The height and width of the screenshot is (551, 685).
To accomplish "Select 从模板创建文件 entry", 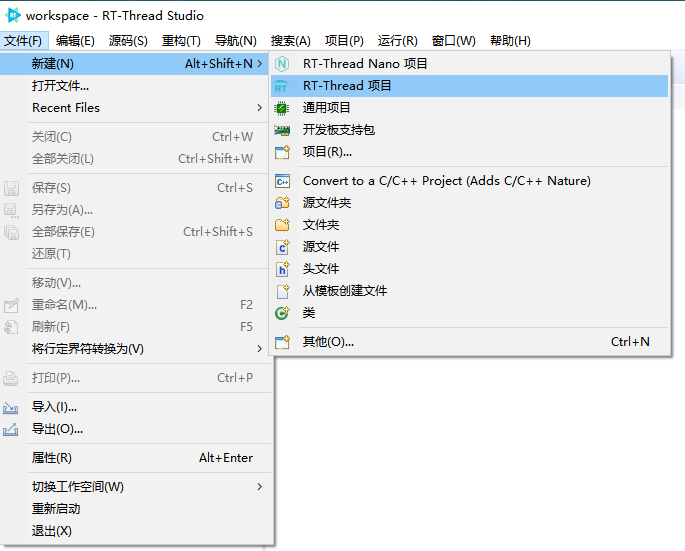I will point(469,291).
